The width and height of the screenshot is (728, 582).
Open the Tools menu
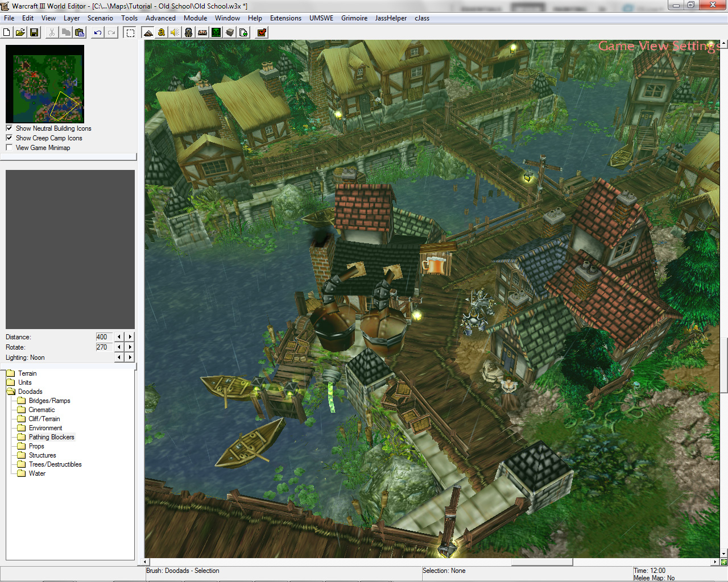tap(130, 18)
